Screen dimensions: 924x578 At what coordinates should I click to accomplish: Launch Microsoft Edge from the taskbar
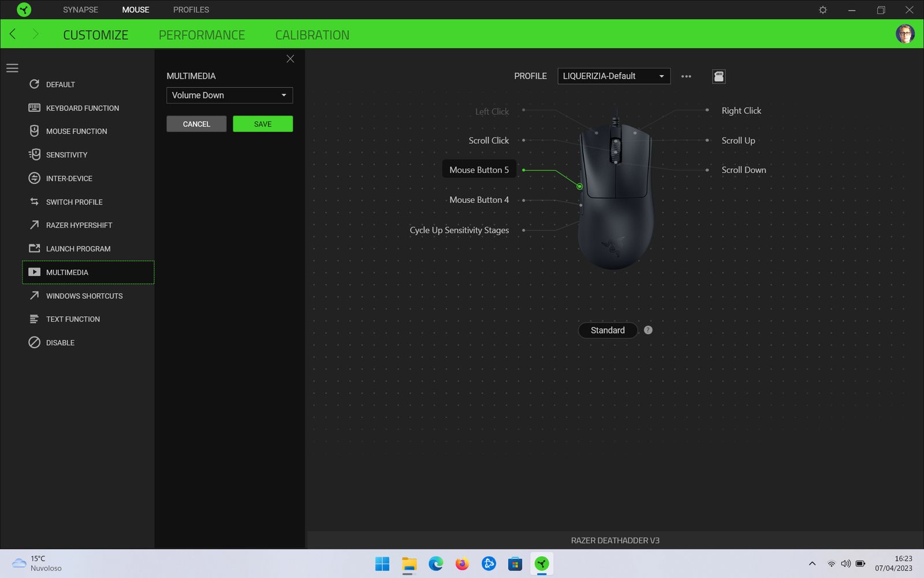(435, 564)
